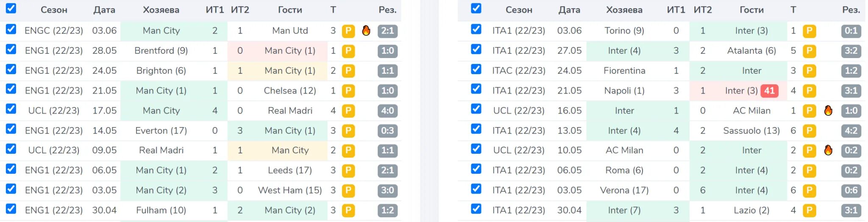Open the 4:0 result for Man City–Real Madrid

387,111
